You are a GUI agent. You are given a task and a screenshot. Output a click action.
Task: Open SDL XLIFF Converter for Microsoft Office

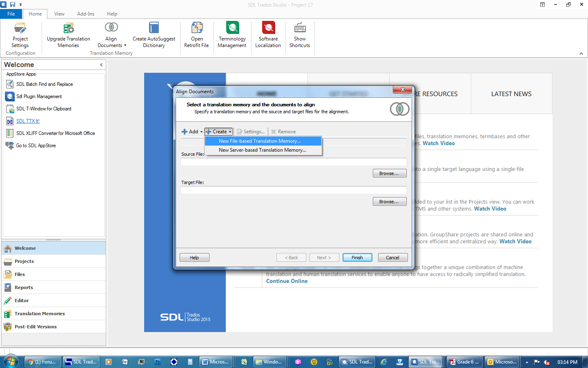coord(56,133)
